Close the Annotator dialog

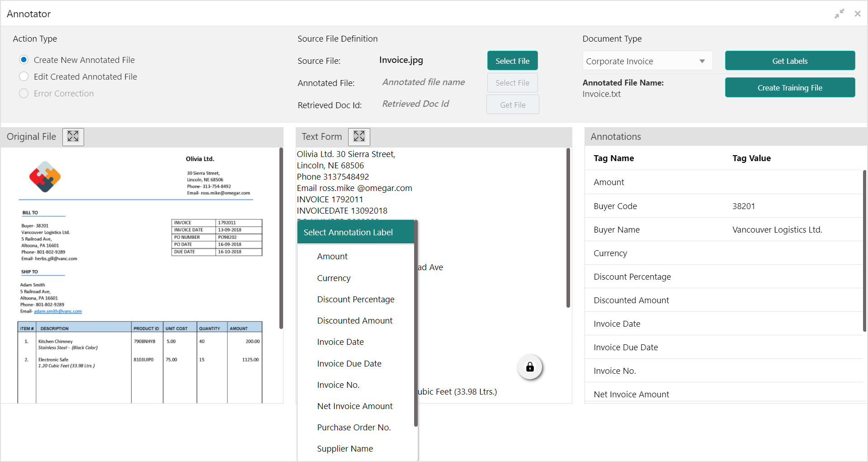[858, 14]
